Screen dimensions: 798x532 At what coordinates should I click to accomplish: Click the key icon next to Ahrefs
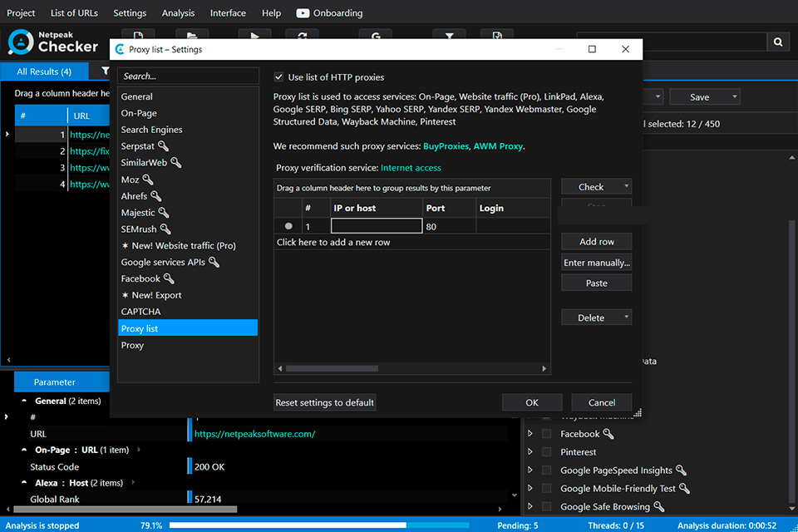tap(155, 196)
